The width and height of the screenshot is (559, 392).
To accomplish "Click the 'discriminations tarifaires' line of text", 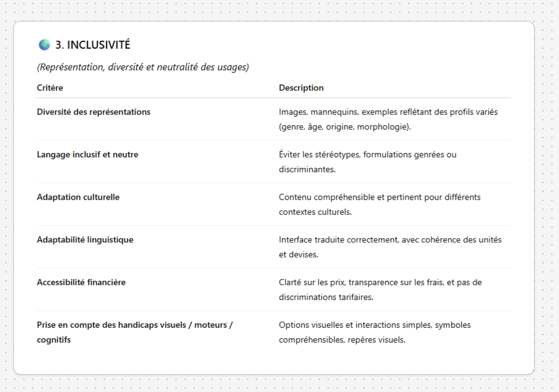I will (x=326, y=297).
